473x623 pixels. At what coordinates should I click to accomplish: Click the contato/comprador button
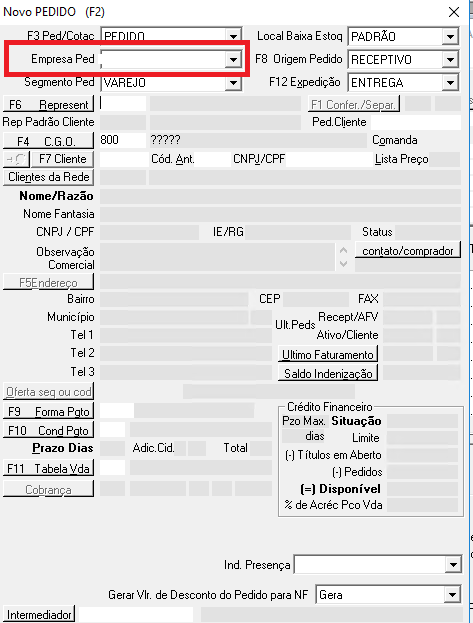click(x=408, y=250)
